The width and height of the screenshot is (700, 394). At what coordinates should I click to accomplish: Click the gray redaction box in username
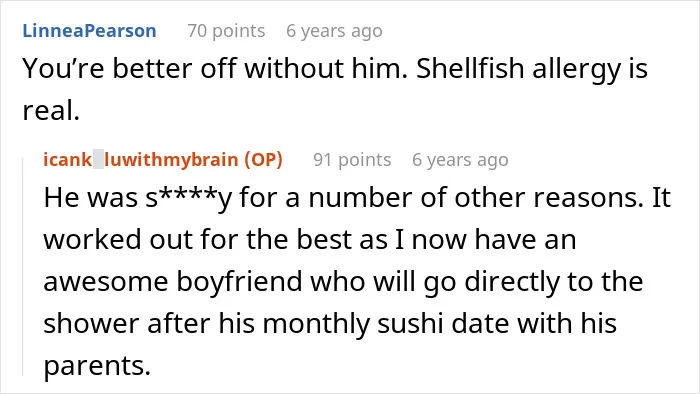(98, 160)
